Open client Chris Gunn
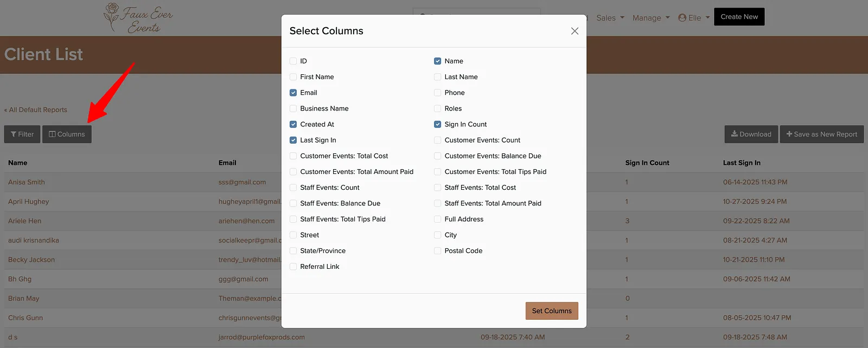 pyautogui.click(x=25, y=318)
